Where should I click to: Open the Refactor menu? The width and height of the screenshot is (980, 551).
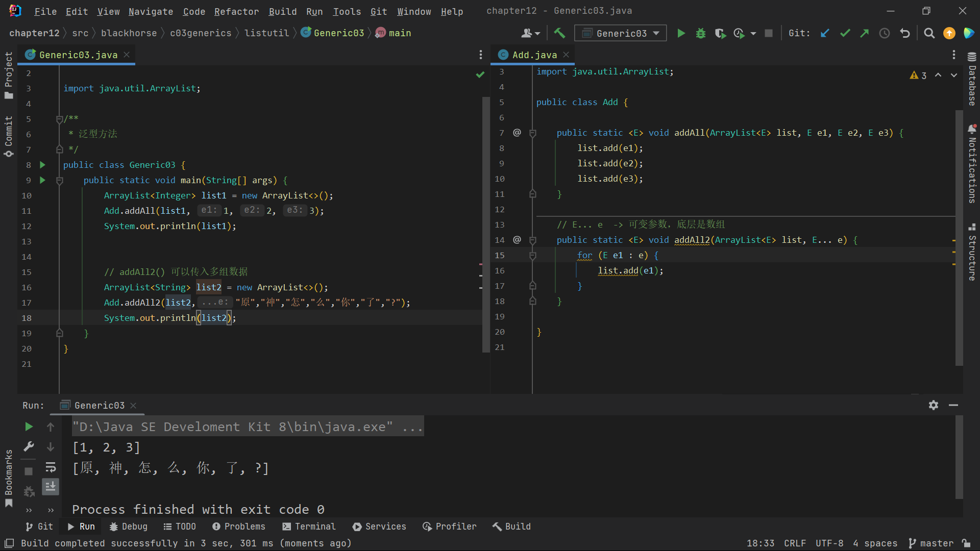point(236,11)
